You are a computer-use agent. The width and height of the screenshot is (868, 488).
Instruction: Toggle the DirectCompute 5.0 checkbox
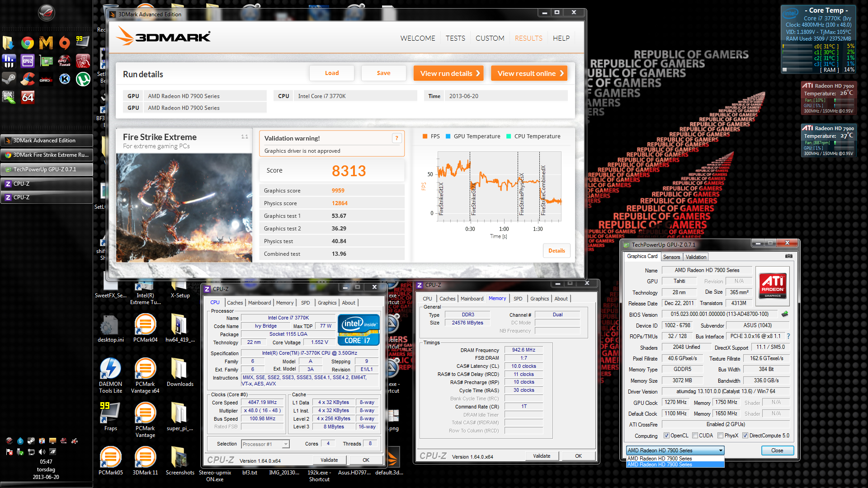[x=745, y=436]
